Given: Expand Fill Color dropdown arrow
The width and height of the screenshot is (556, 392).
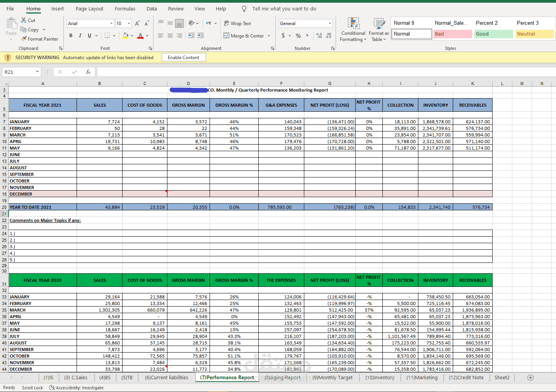Looking at the screenshot, I should pyautogui.click(x=132, y=36).
